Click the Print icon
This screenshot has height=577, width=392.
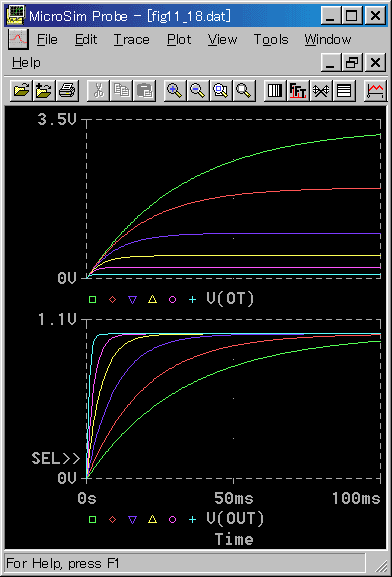(x=67, y=90)
